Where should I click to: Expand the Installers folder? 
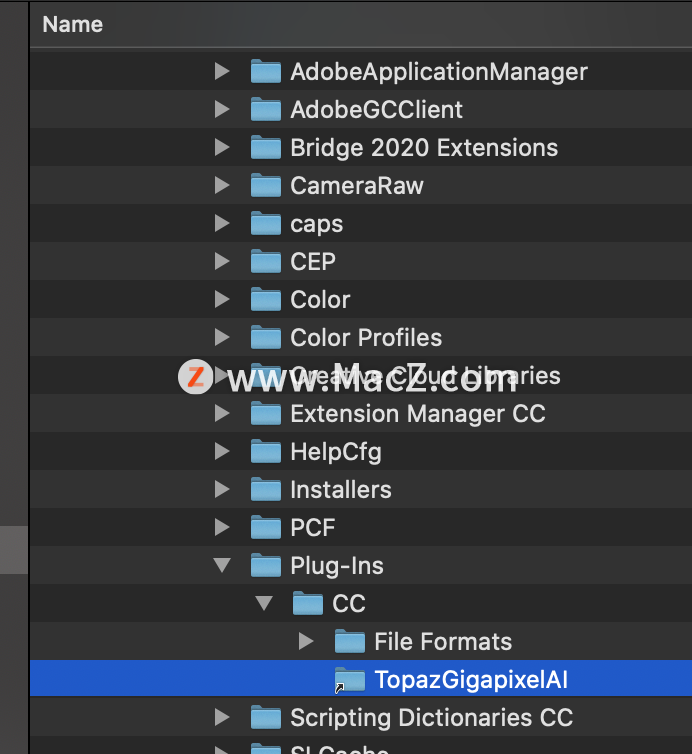tap(222, 489)
